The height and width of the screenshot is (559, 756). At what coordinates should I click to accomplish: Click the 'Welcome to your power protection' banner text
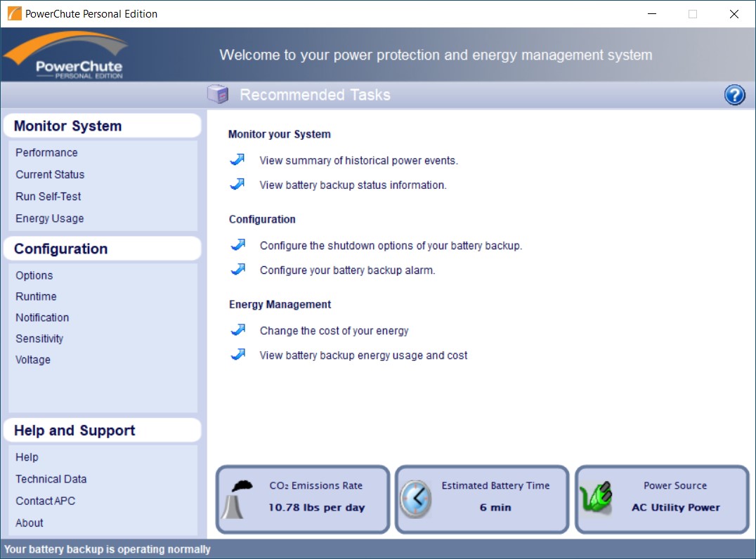click(436, 55)
